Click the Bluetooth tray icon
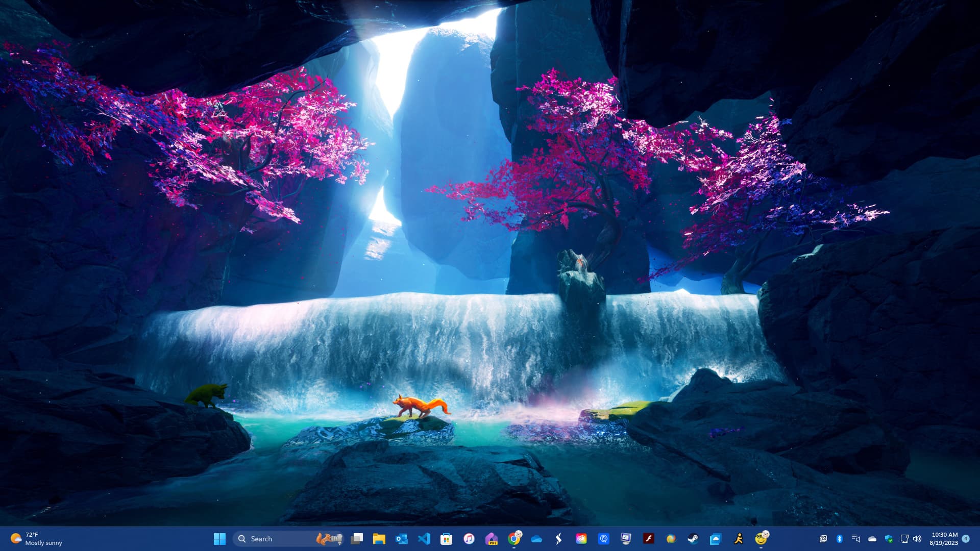 coord(840,539)
